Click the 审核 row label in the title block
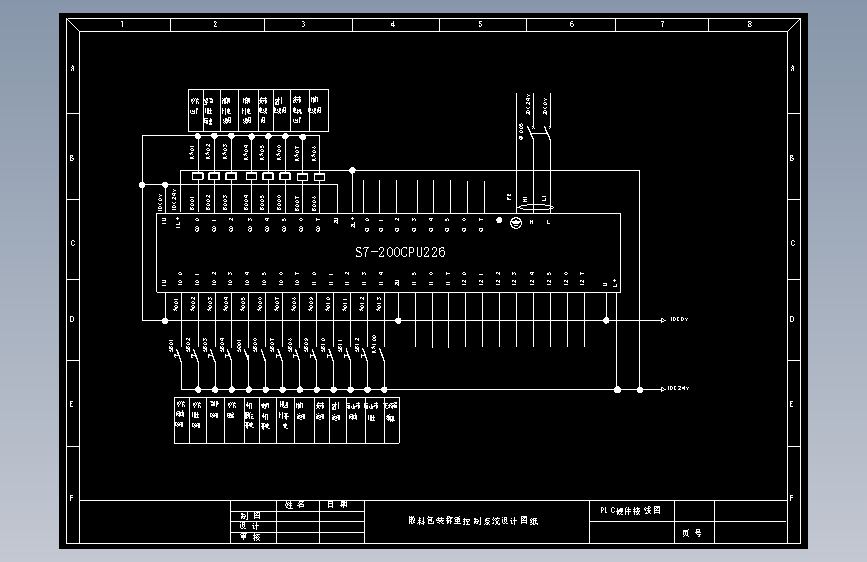Screen dimensions: 867x562 [x=250, y=537]
